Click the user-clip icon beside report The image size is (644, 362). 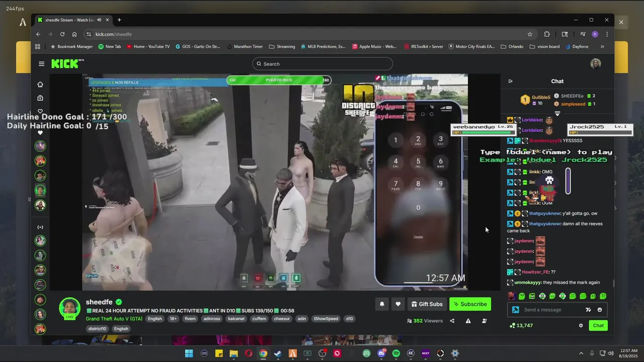pyautogui.click(x=484, y=321)
